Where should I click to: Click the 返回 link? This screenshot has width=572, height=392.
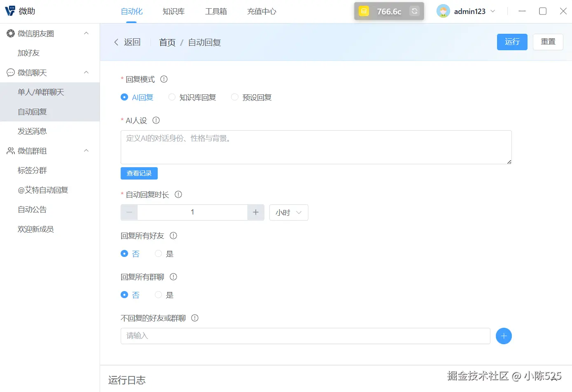[x=132, y=42]
